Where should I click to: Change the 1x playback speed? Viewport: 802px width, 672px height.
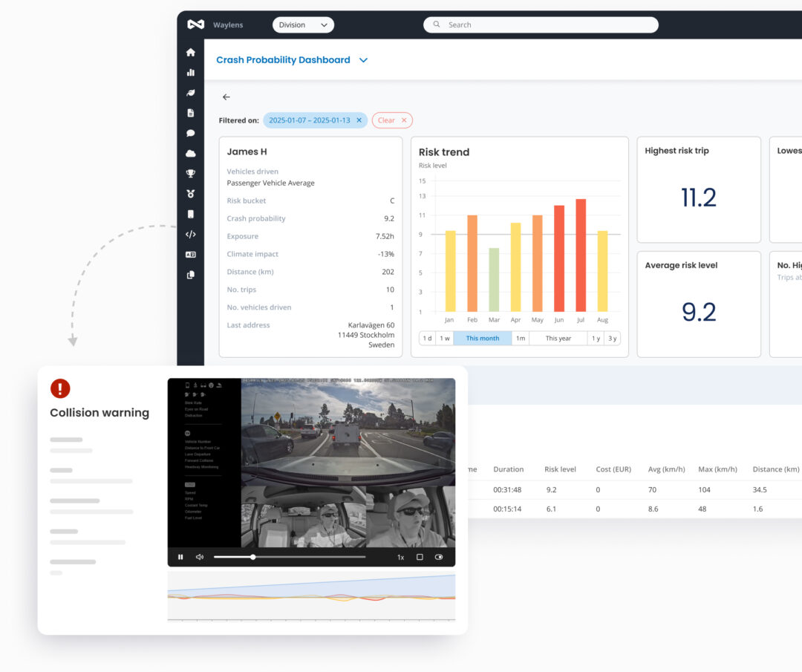(x=400, y=556)
